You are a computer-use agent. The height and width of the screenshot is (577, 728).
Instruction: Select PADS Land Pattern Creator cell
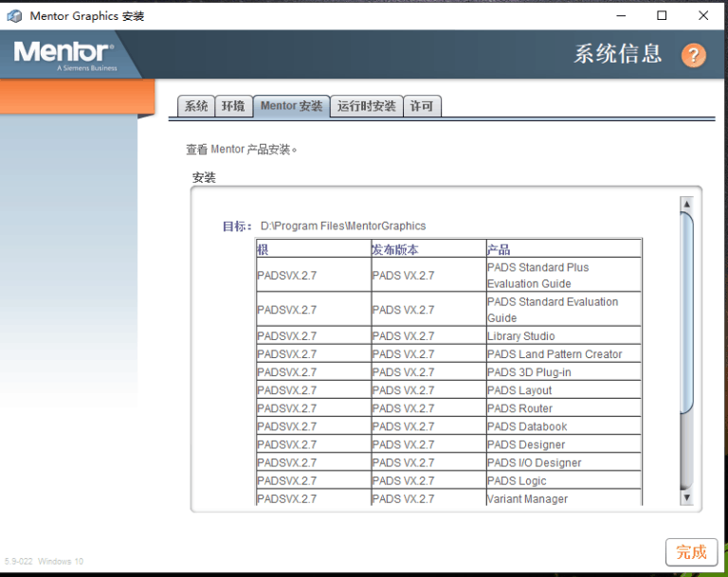pos(564,353)
